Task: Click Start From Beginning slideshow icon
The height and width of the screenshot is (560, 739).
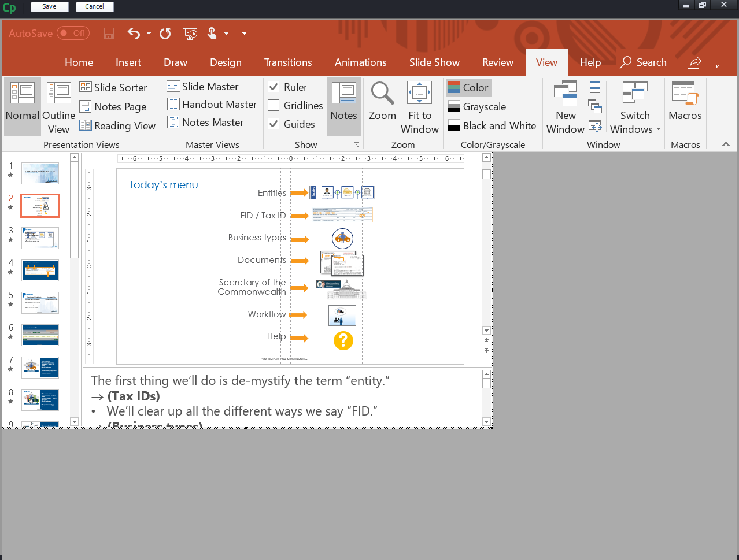Action: [190, 34]
